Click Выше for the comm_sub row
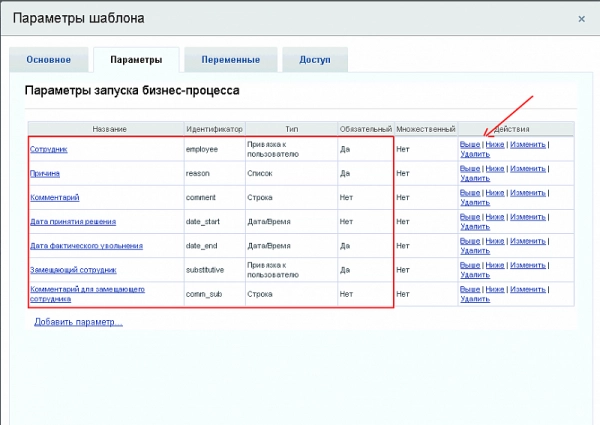The height and width of the screenshot is (425, 600). [x=470, y=289]
